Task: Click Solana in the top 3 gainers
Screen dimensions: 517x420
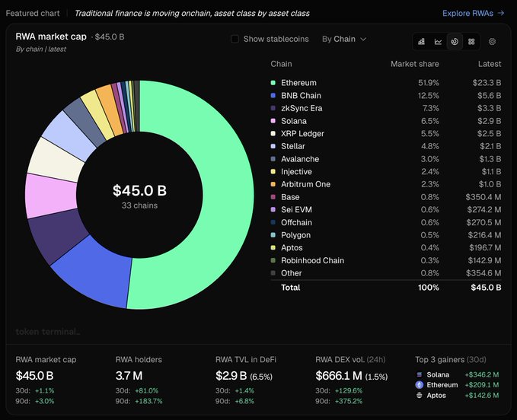Action: [x=438, y=374]
